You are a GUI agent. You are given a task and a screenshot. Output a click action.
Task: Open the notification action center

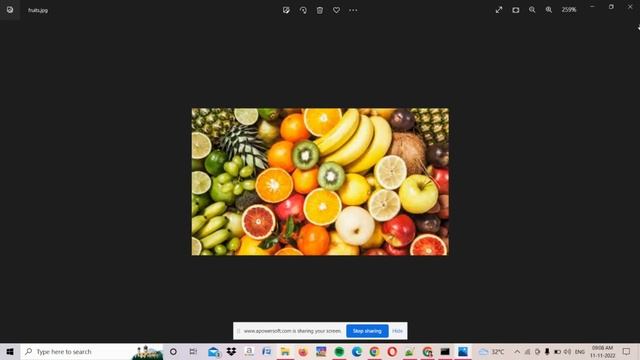627,351
